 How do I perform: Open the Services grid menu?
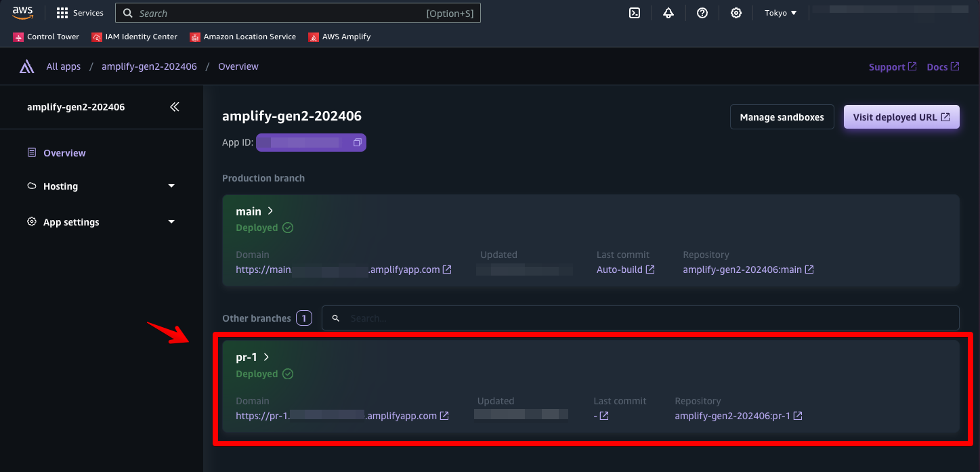[x=80, y=13]
